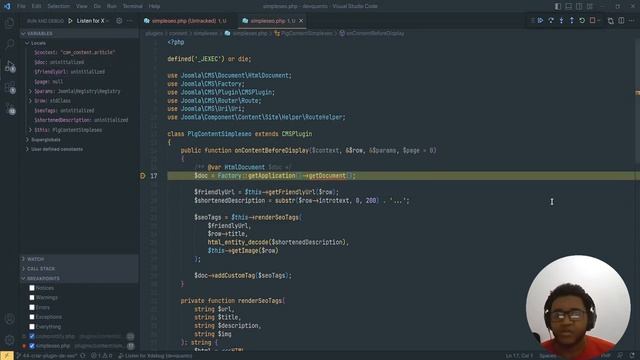Uncheck the simpleseo.php breakpoint checkbox
The height and width of the screenshot is (360, 640).
pyautogui.click(x=32, y=346)
